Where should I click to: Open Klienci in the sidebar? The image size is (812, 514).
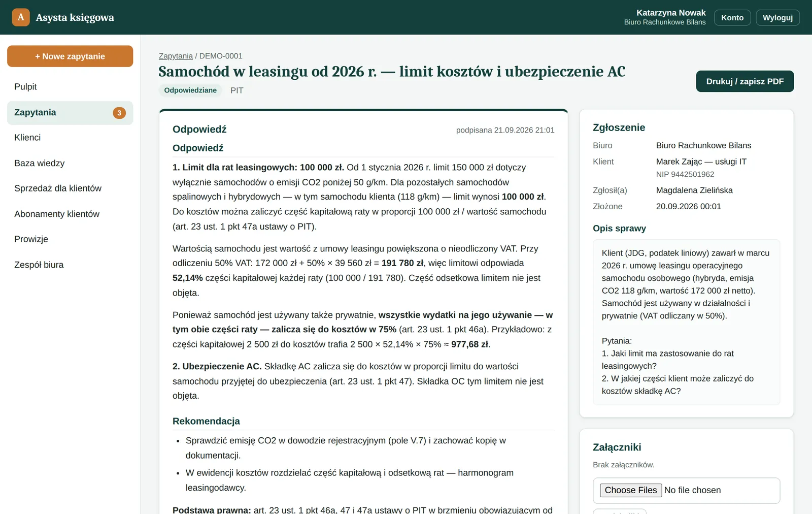coord(70,138)
